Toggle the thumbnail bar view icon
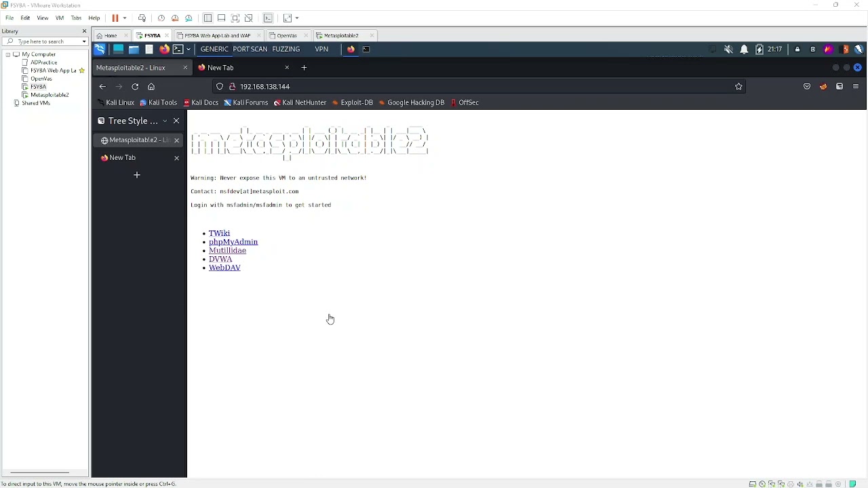The height and width of the screenshot is (488, 868). point(222,18)
